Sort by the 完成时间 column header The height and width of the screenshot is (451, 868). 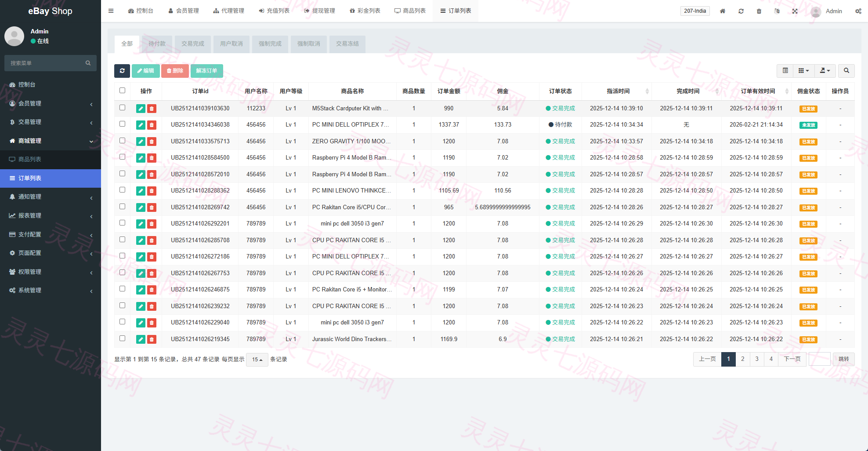tap(688, 91)
